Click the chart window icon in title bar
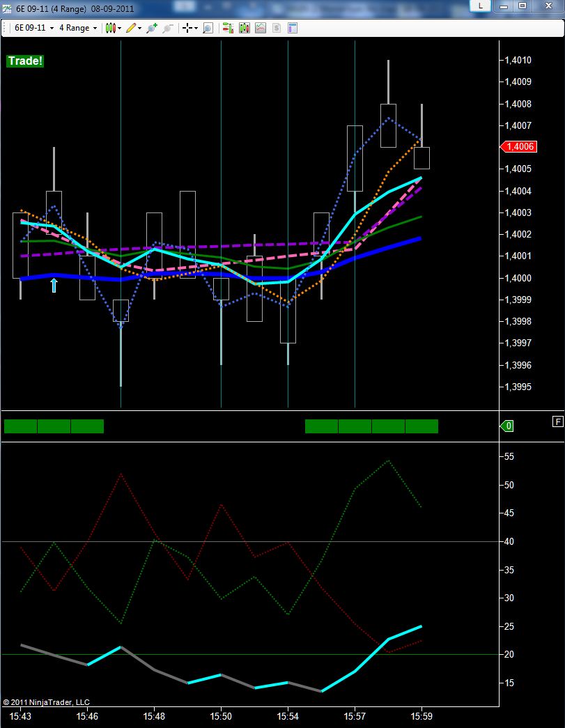Image resolution: width=565 pixels, height=728 pixels. (x=7, y=8)
